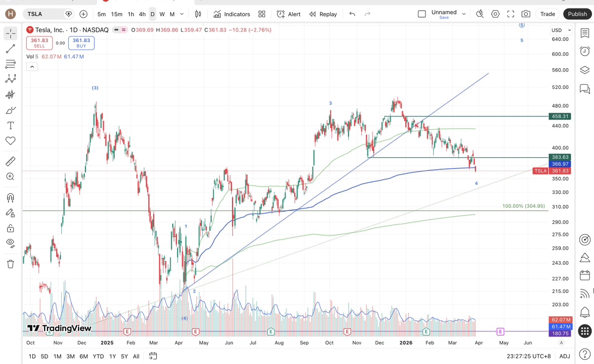Click the Publish button

577,14
